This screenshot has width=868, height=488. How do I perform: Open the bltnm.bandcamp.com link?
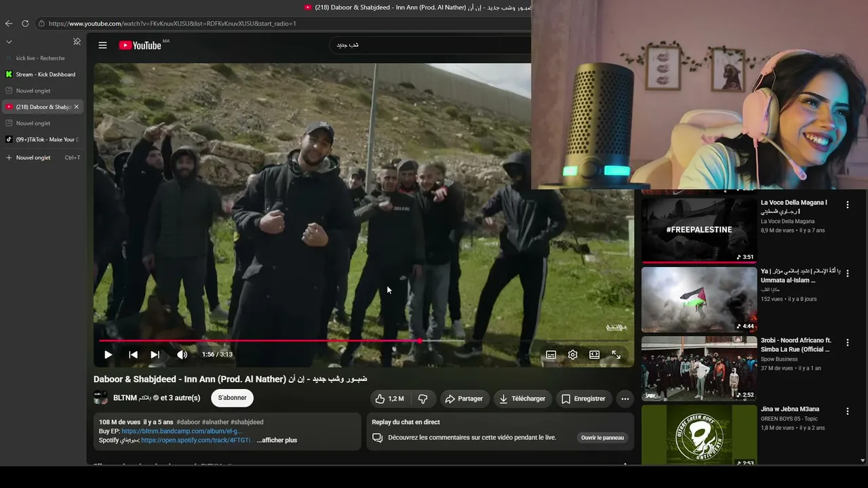pos(182,431)
